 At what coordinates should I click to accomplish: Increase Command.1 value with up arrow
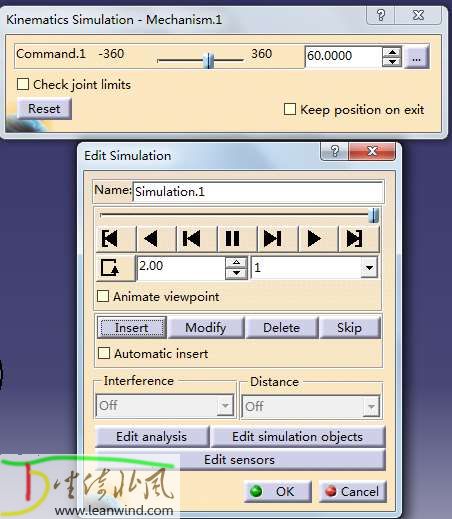[392, 53]
